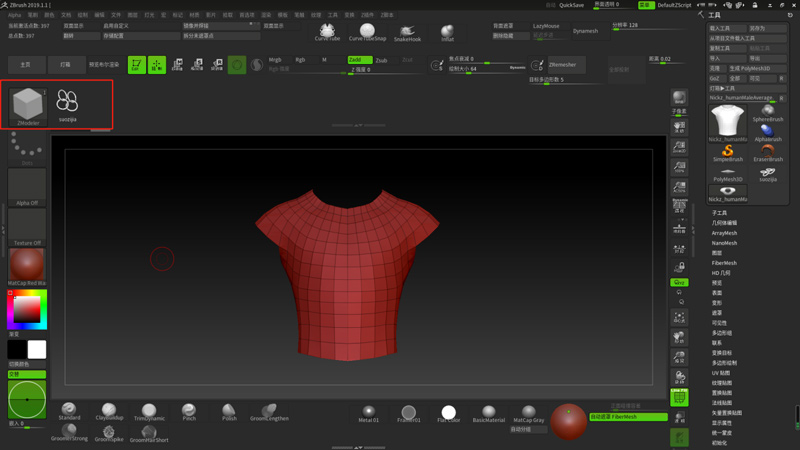The width and height of the screenshot is (800, 450).
Task: Select the SimpleBrush tool
Action: 728,152
